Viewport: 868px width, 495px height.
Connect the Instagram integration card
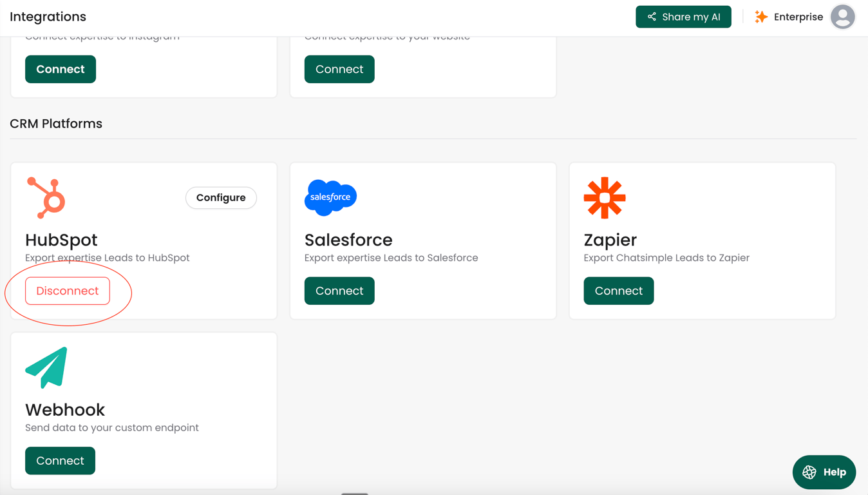point(61,69)
